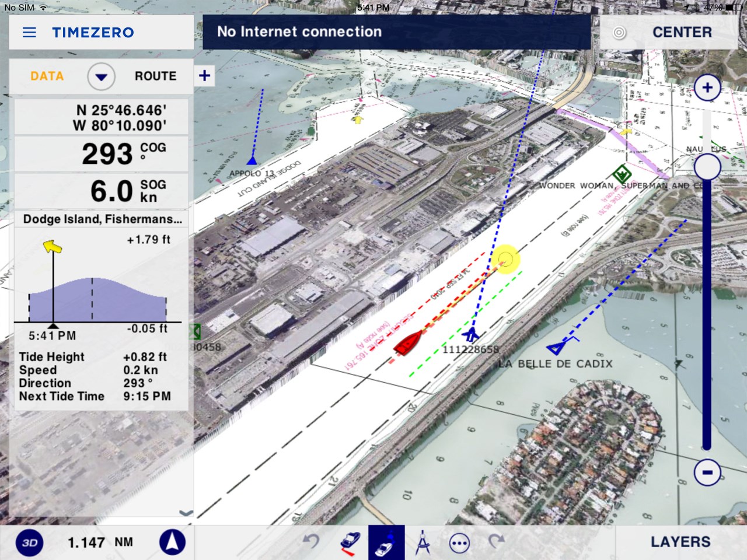This screenshot has width=747, height=560.
Task: Tap the north-up compass orientation button
Action: (172, 542)
